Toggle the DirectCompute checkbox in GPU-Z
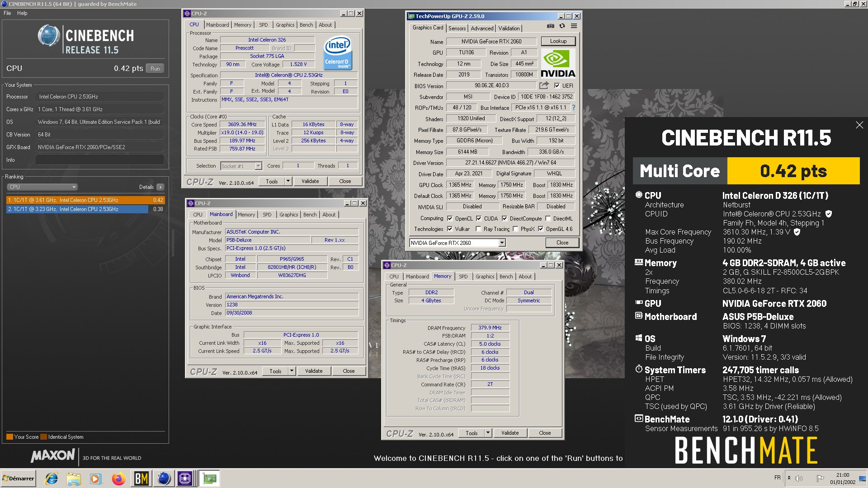The width and height of the screenshot is (868, 488). 505,218
